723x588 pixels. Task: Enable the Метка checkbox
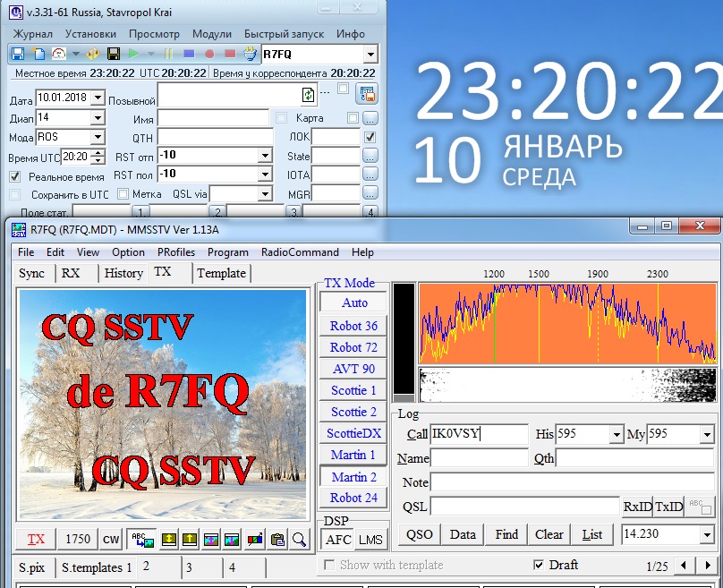123,194
